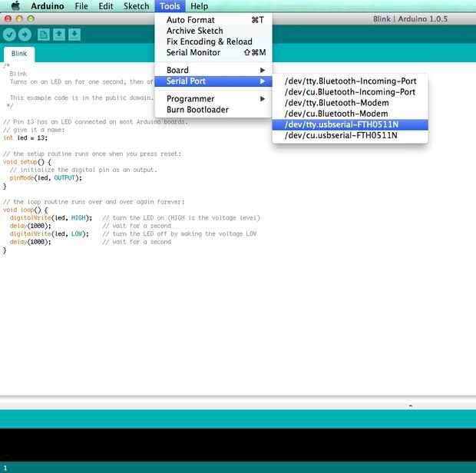
Task: Open the Sketch menu
Action: [136, 6]
